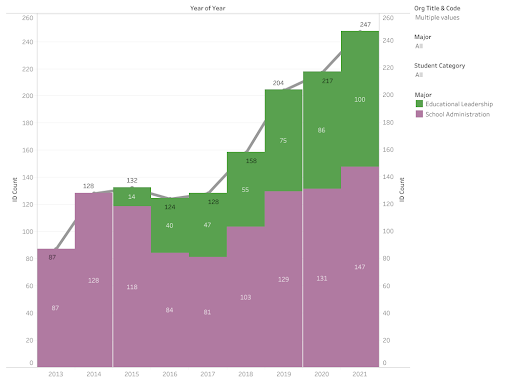Image resolution: width=512 pixels, height=384 pixels.
Task: Select the Educational Leadership legend label
Action: coord(459,104)
